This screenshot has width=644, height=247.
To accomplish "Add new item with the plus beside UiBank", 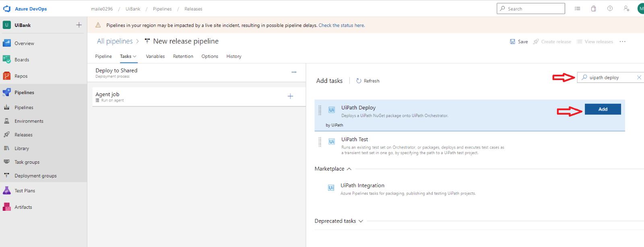I will tap(79, 25).
